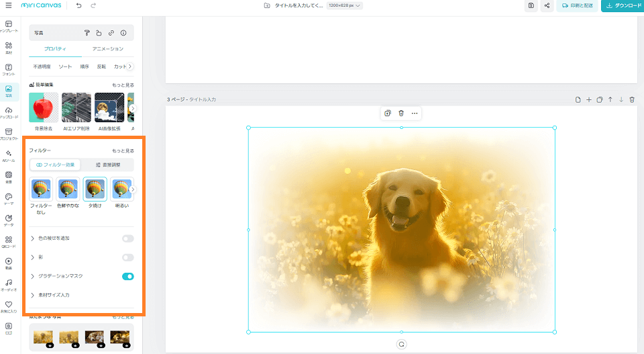Add a new page with the plus icon
Image resolution: width=644 pixels, height=354 pixels.
(x=589, y=99)
